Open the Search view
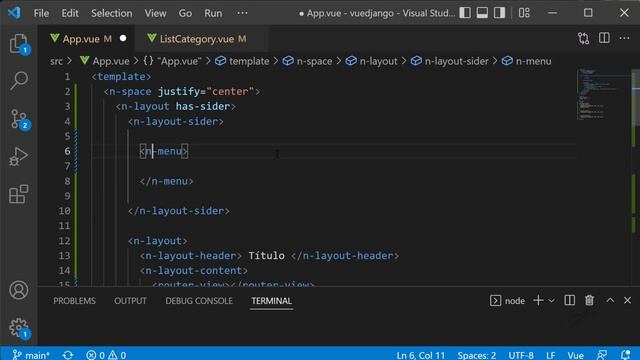The image size is (640, 360). (x=19, y=80)
